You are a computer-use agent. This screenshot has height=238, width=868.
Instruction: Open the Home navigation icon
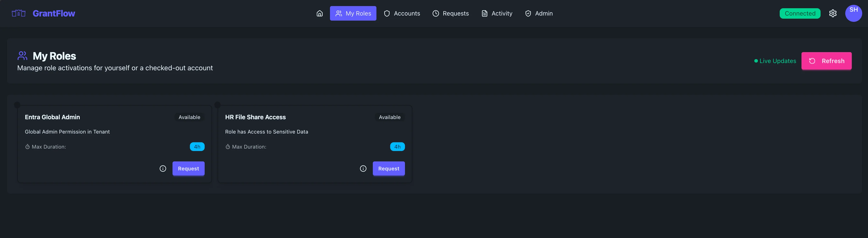pos(319,13)
